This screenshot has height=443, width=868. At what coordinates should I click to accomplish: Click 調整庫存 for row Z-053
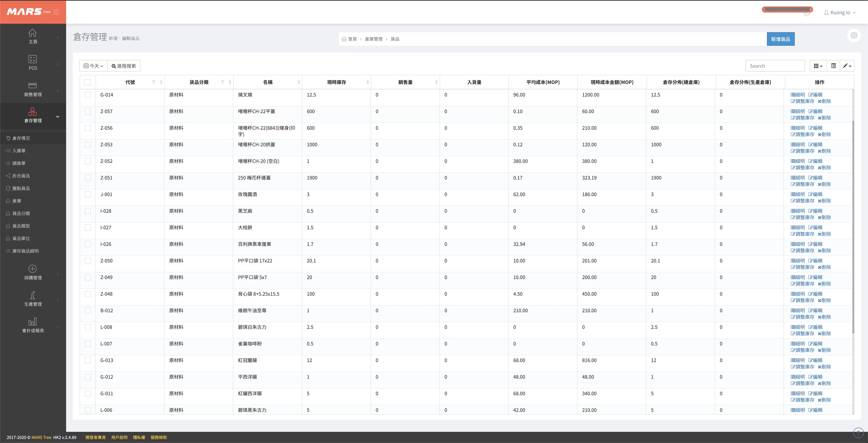[802, 151]
